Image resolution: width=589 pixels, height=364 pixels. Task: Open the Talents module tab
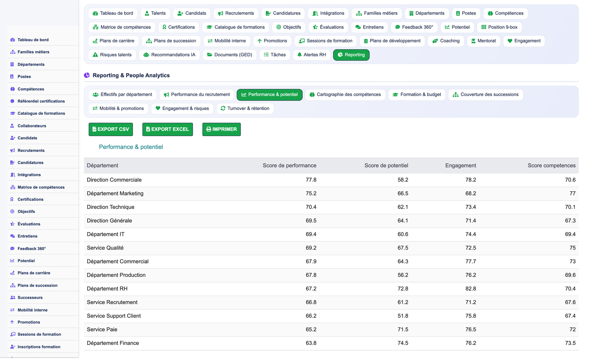(x=155, y=13)
